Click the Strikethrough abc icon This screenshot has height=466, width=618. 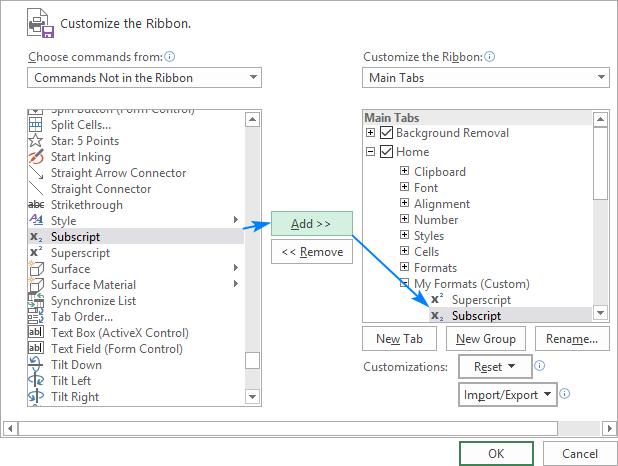coord(36,205)
